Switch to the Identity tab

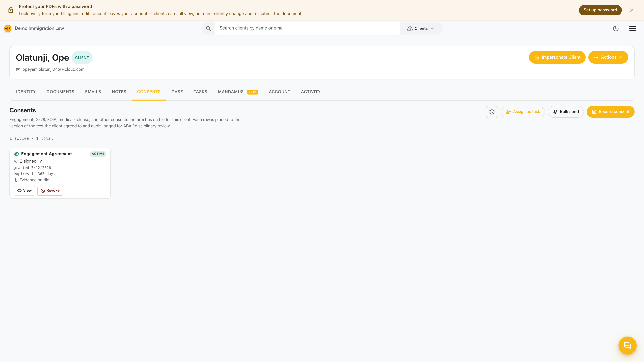point(26,92)
